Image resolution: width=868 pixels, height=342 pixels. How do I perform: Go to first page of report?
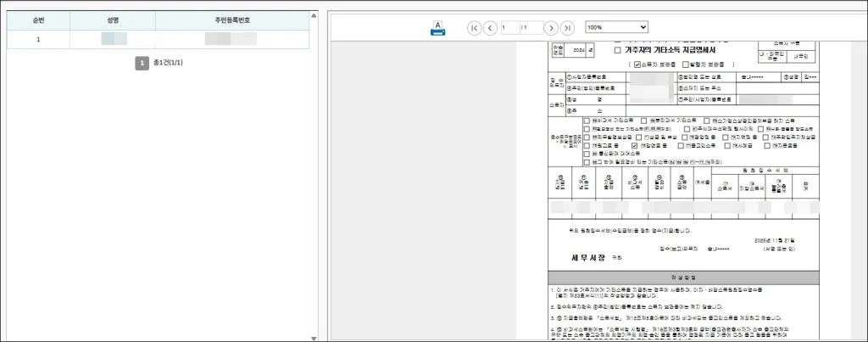(x=475, y=28)
